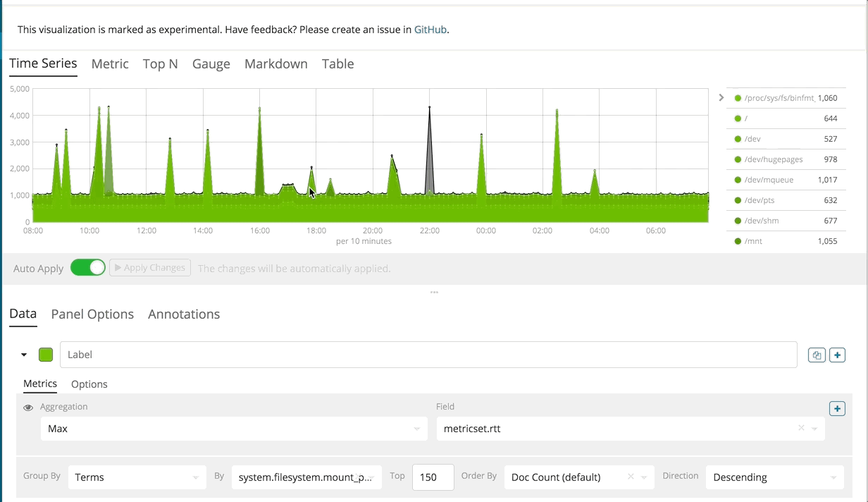The width and height of the screenshot is (868, 502).
Task: Open the Annotations tab
Action: 184,314
